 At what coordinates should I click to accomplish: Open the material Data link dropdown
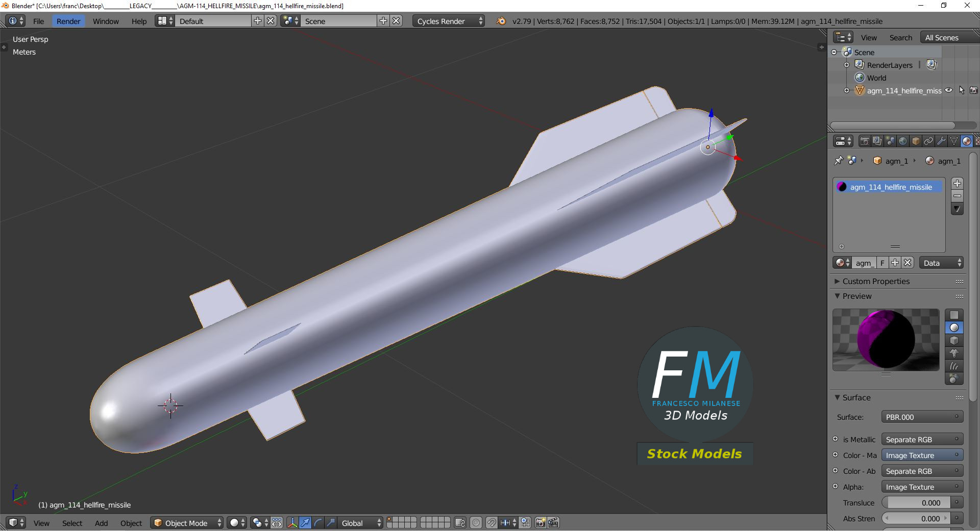pyautogui.click(x=941, y=263)
